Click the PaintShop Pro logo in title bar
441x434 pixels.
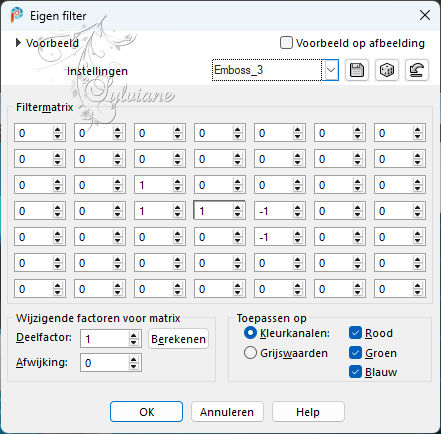[16, 15]
